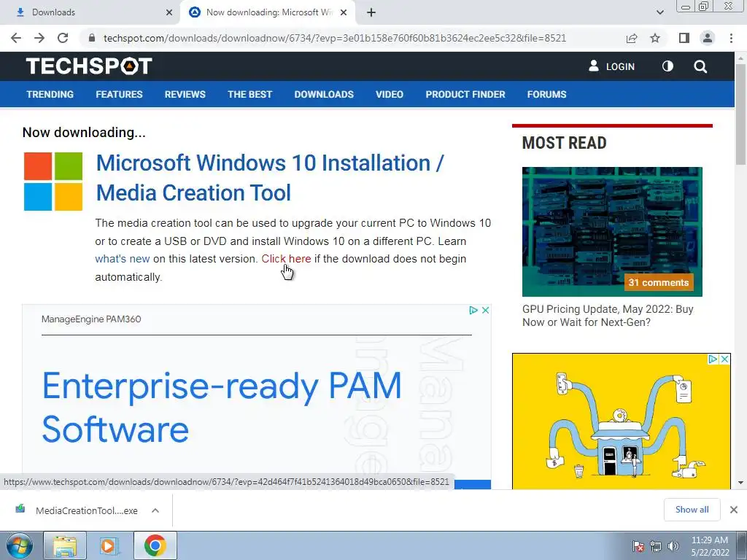Follow the what's new link

tap(123, 259)
